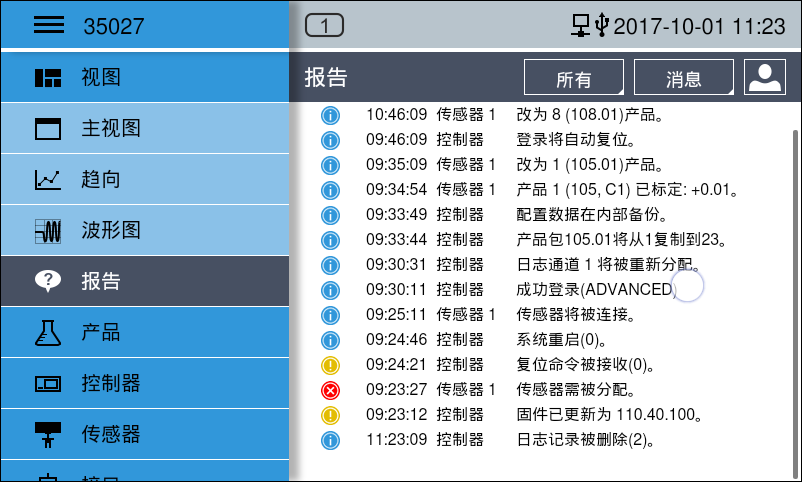Navigate to 产品 products section
Screen dimensions: 802x482
point(145,332)
